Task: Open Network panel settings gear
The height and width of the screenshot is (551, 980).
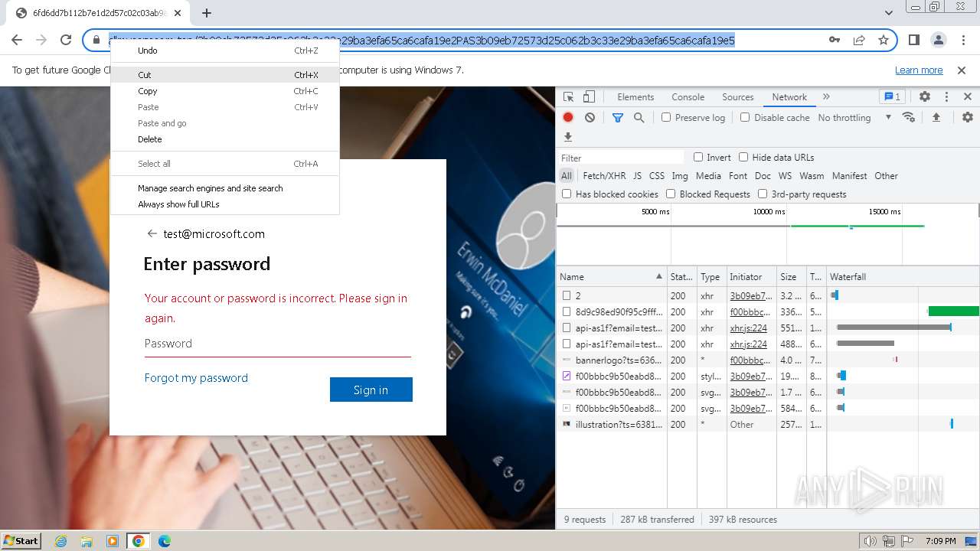Action: point(968,117)
